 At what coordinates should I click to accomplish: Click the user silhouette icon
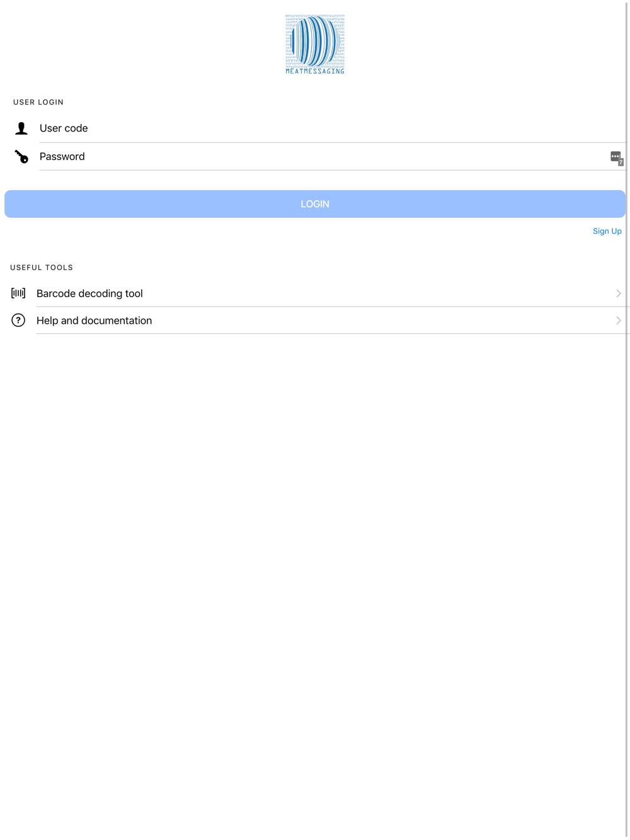click(x=21, y=128)
